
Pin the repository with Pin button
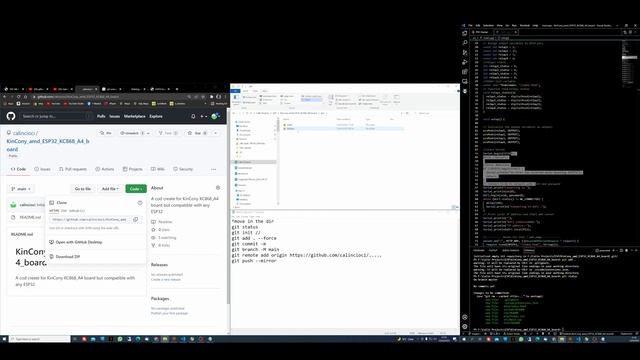point(106,133)
